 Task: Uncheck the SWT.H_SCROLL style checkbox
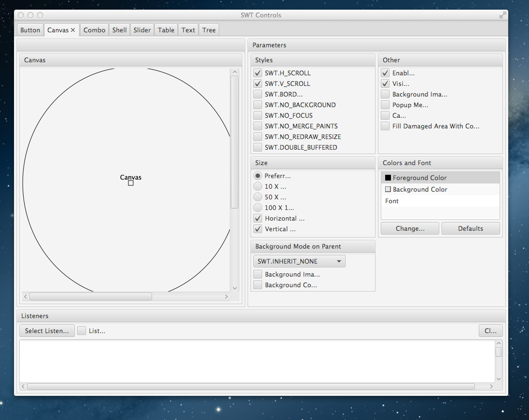click(258, 73)
